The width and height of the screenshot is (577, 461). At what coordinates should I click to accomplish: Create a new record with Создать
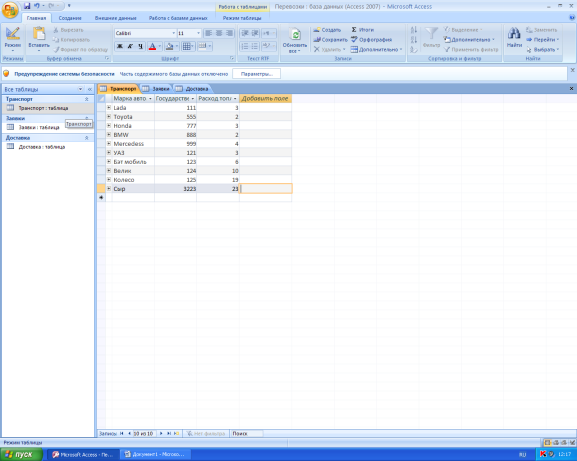point(327,30)
